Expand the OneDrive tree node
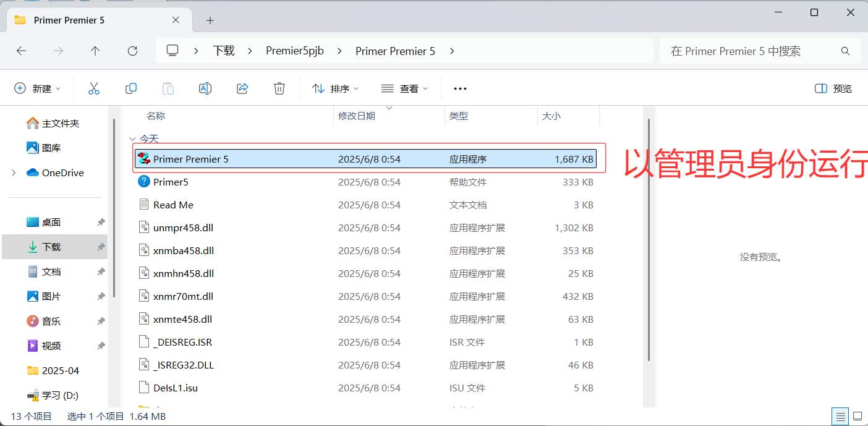 click(x=14, y=173)
